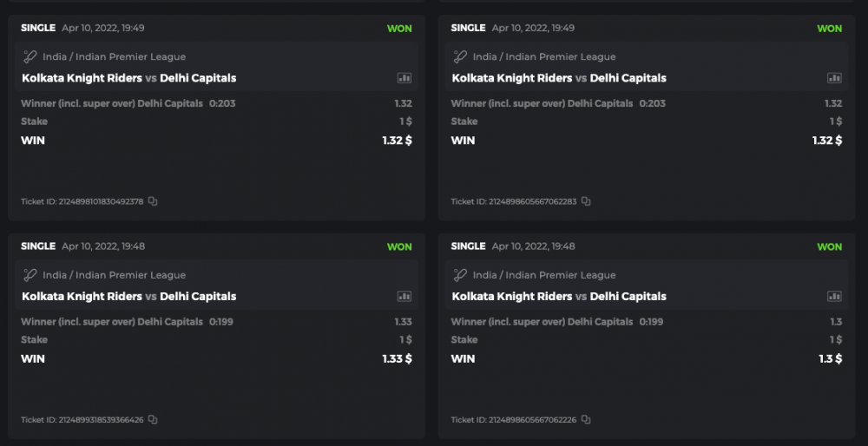Click WIN amount 1.33 $
The image size is (868, 446).
(x=397, y=358)
